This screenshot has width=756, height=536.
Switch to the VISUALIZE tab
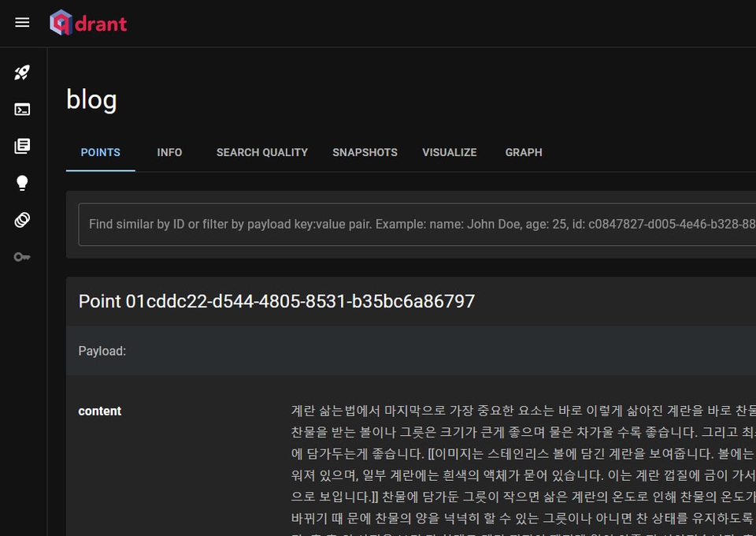click(x=450, y=152)
